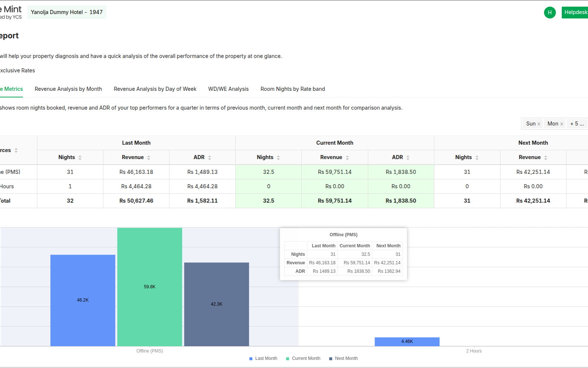Click the Helpdesk button
This screenshot has height=368, width=588.
pyautogui.click(x=575, y=12)
